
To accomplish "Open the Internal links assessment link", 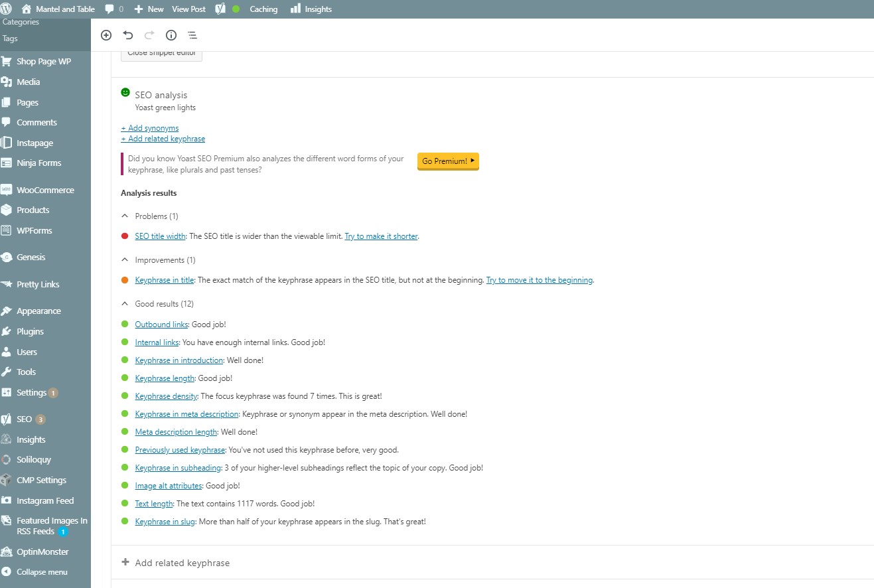I will 157,342.
